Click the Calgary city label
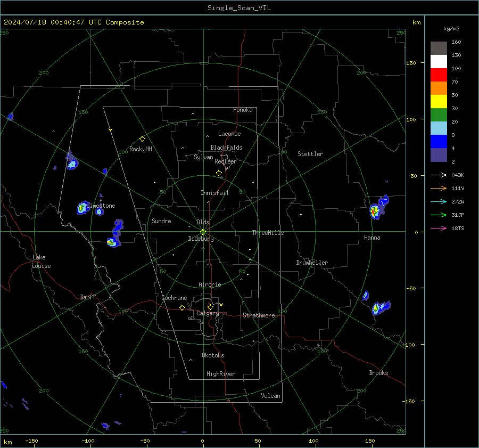 pos(208,313)
